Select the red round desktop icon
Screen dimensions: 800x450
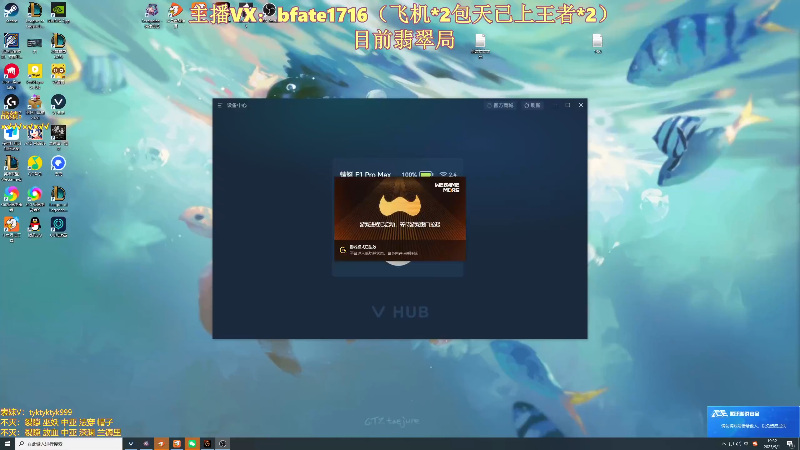point(11,72)
